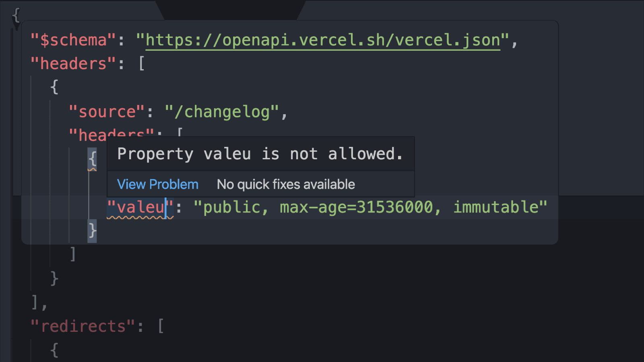The image size is (644, 362).
Task: Click the "Property valeu is not allowed" message
Action: pos(260,154)
